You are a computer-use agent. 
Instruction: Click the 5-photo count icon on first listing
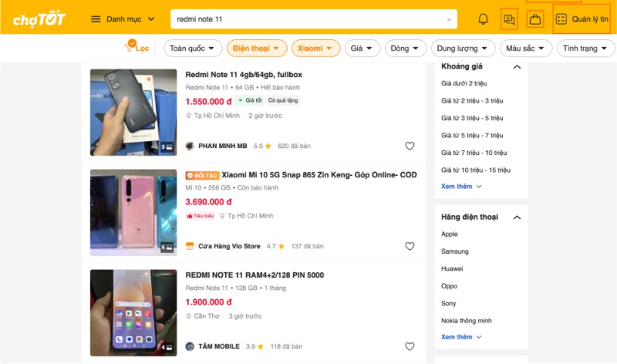(x=167, y=147)
